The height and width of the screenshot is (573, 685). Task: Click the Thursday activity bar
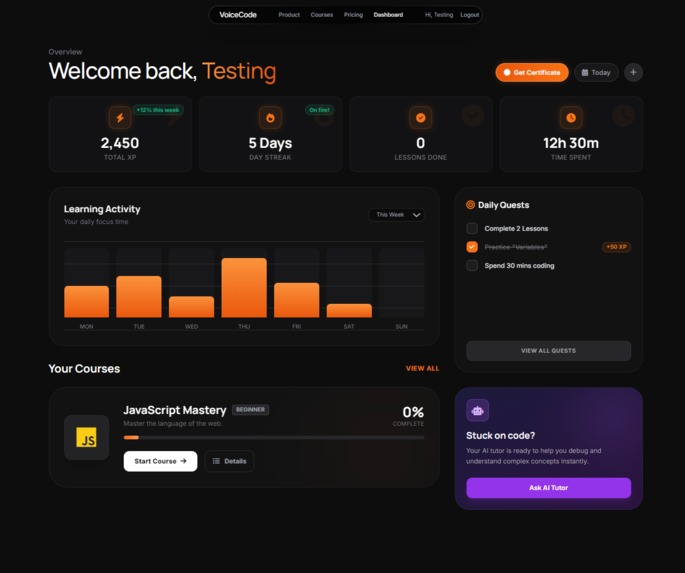pos(244,287)
